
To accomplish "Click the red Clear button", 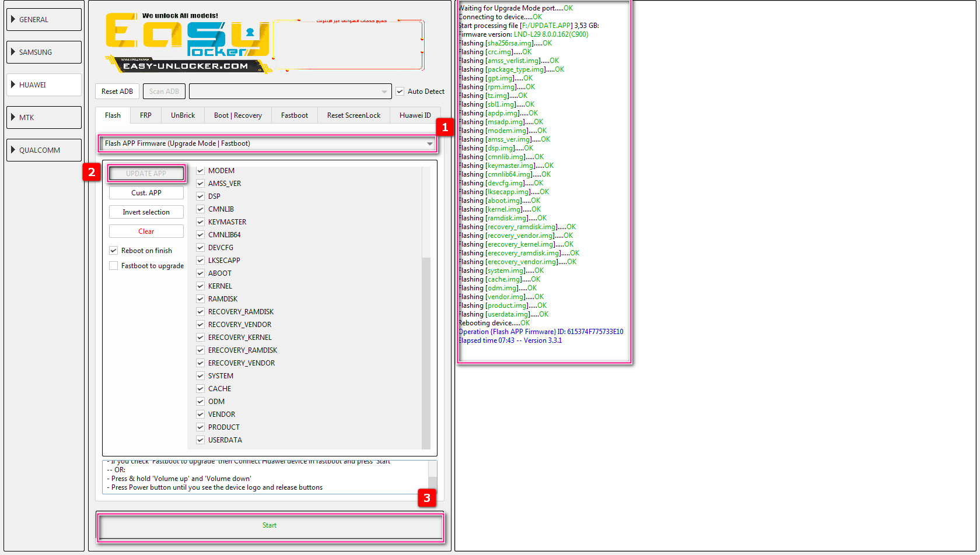I will 146,231.
